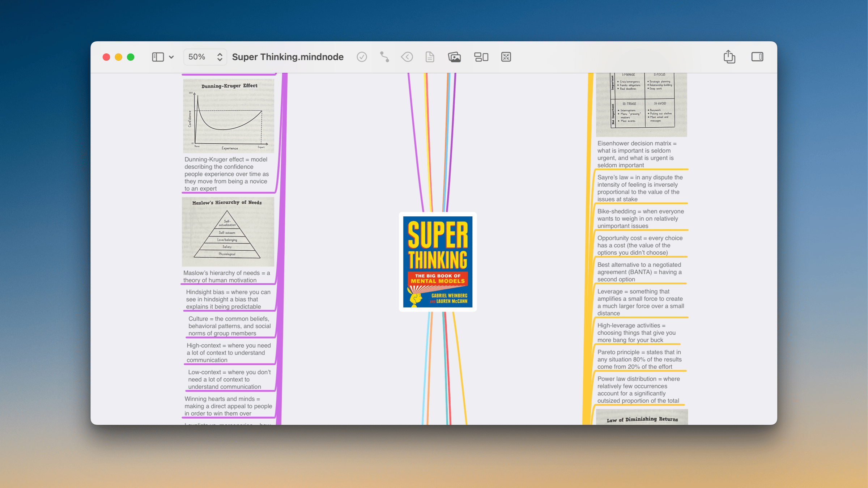Select the 'Eisenhower decision matrix' text node
Viewport: 868px width, 488px height.
[x=637, y=154]
